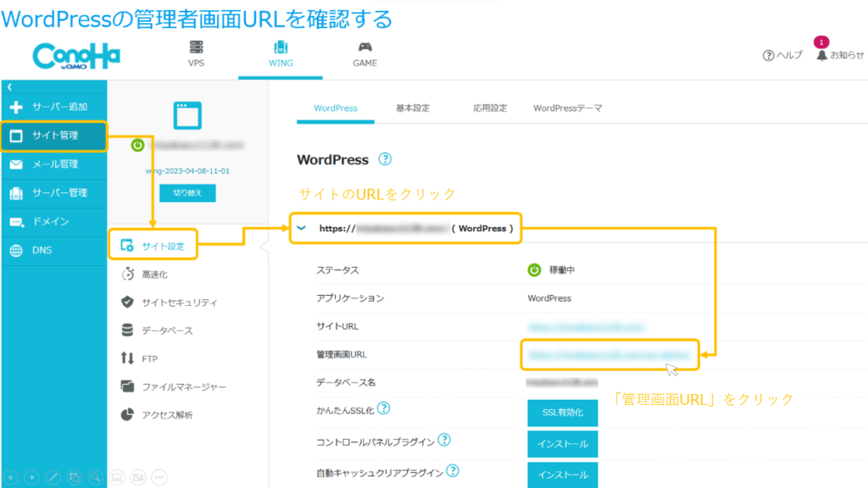Image resolution: width=868 pixels, height=488 pixels.
Task: Click the SSL有効化 button
Action: 563,413
